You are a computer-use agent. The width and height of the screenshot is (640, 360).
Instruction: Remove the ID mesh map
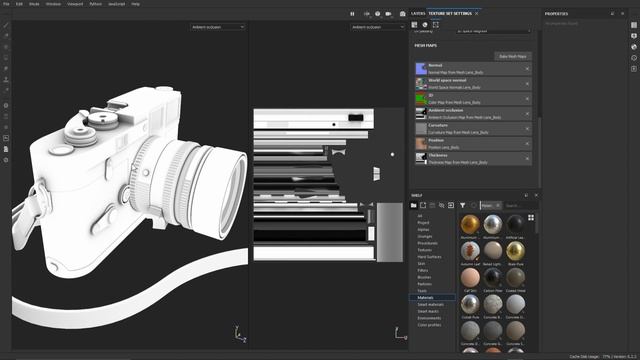(x=527, y=99)
